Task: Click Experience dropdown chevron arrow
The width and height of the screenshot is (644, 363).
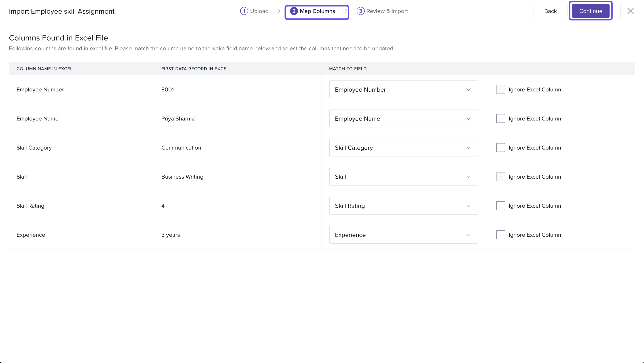Action: click(468, 235)
